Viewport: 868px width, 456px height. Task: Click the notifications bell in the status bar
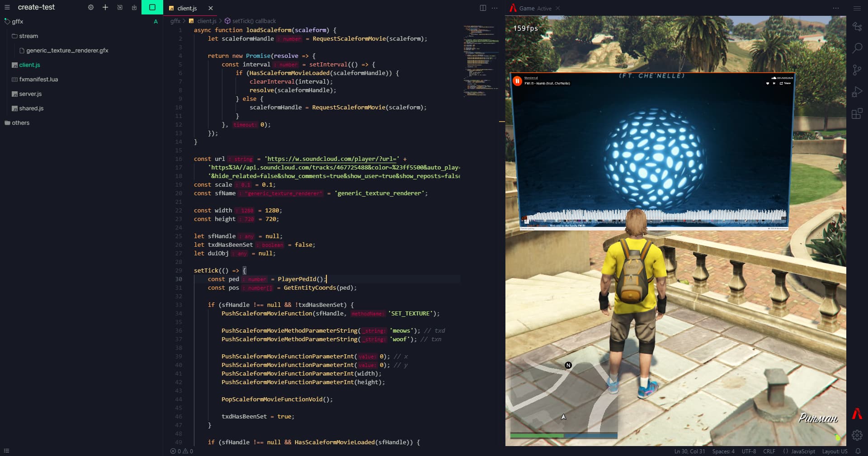(x=859, y=451)
